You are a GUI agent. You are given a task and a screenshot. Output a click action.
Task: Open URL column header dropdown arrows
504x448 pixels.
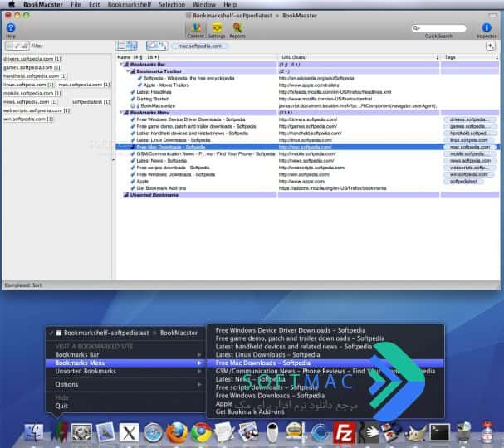point(437,57)
